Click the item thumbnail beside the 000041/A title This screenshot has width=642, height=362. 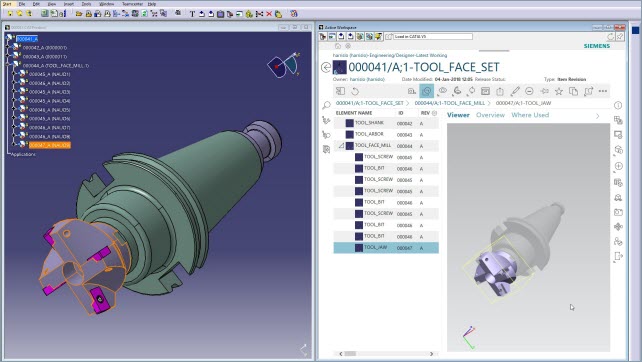pyautogui.click(x=339, y=67)
